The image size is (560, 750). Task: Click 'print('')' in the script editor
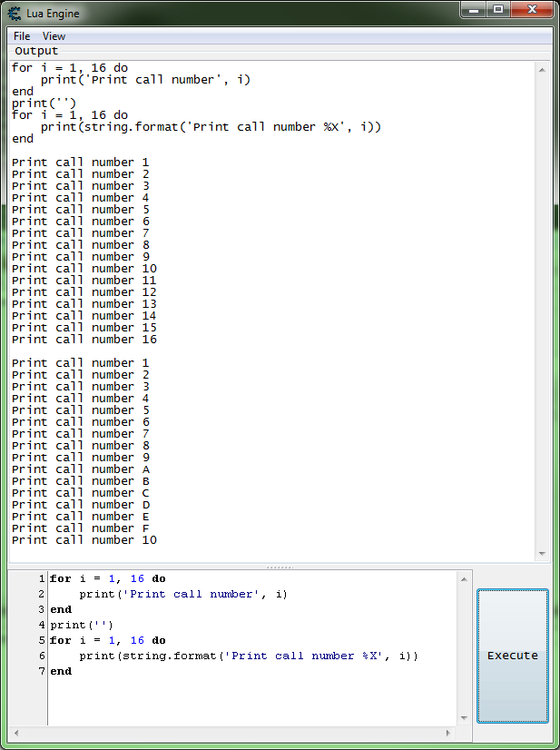point(82,625)
